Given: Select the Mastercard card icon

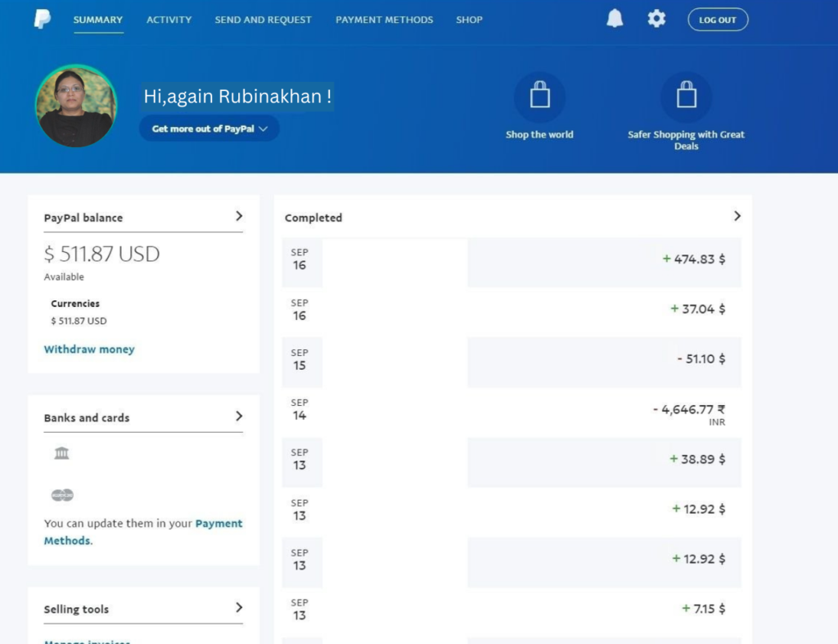Looking at the screenshot, I should 62,495.
